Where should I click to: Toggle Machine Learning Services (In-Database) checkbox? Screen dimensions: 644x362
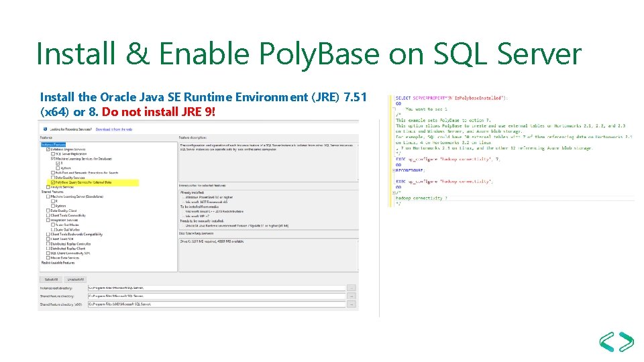53,158
